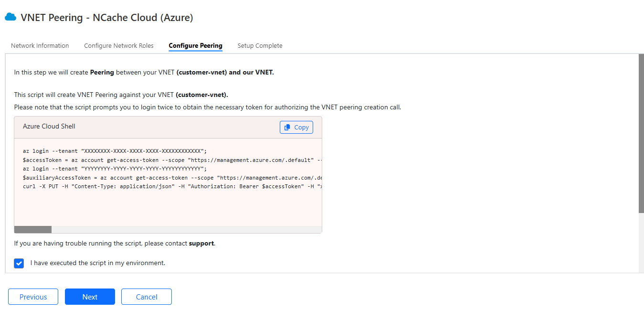Click the note about logging in twice
The width and height of the screenshot is (644, 310).
208,107
